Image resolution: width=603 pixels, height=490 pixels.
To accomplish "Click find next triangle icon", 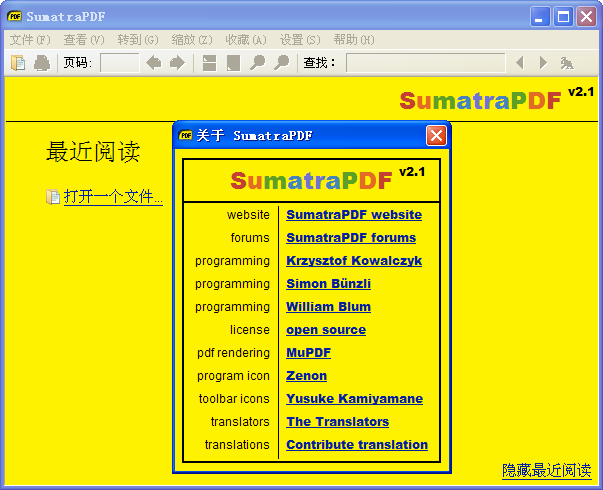I will click(x=543, y=62).
